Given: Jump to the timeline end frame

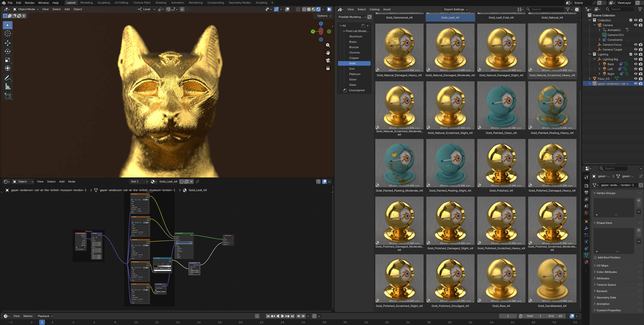Looking at the screenshot, I should (x=292, y=316).
